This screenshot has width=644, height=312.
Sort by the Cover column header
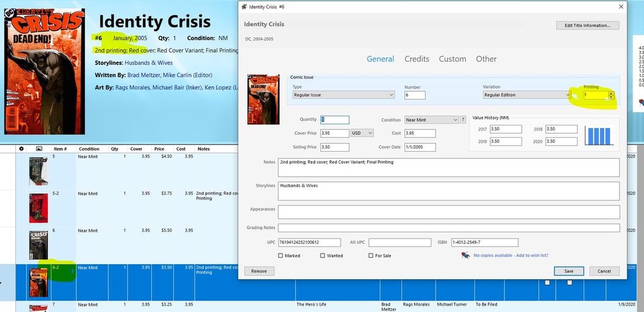click(x=137, y=149)
